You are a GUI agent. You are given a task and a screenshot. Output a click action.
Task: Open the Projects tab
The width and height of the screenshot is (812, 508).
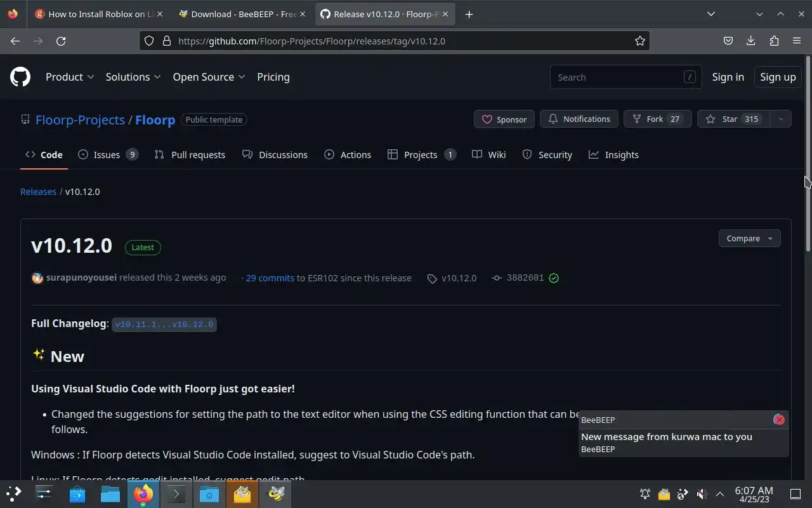pos(422,155)
